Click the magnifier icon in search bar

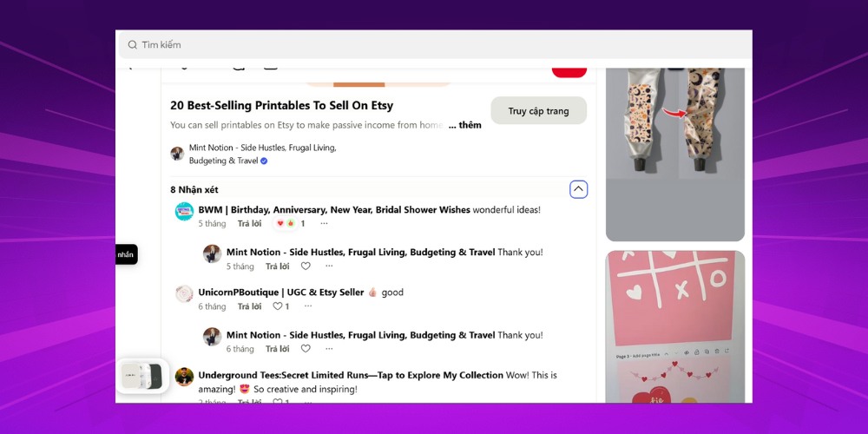pyautogui.click(x=132, y=45)
